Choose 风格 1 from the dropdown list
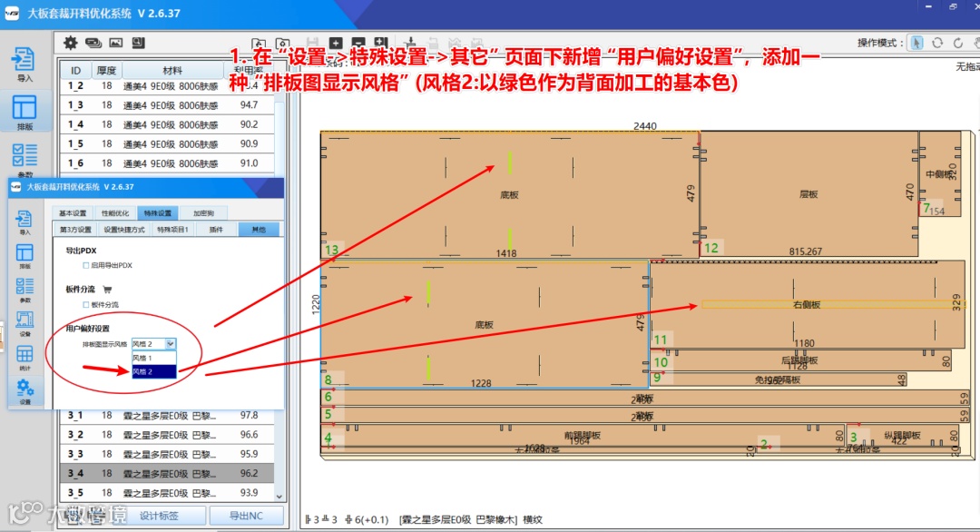980x532 pixels. (x=153, y=359)
